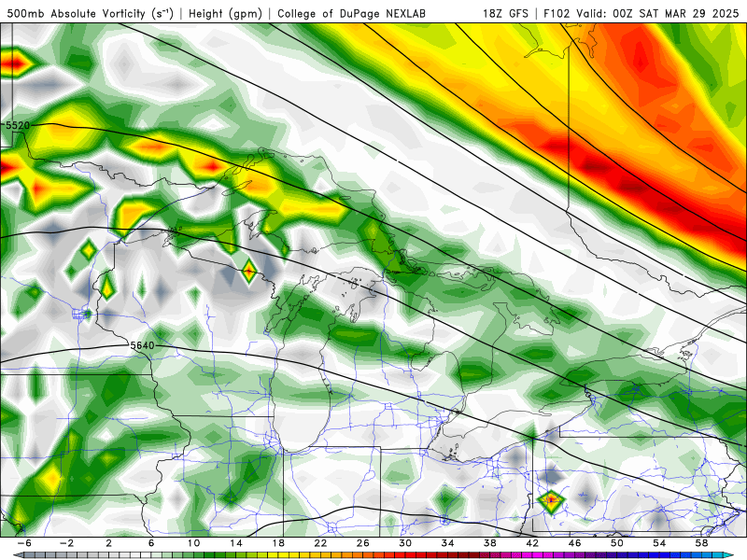Click the '22' color scale tick label
The height and width of the screenshot is (560, 747).
(320, 543)
